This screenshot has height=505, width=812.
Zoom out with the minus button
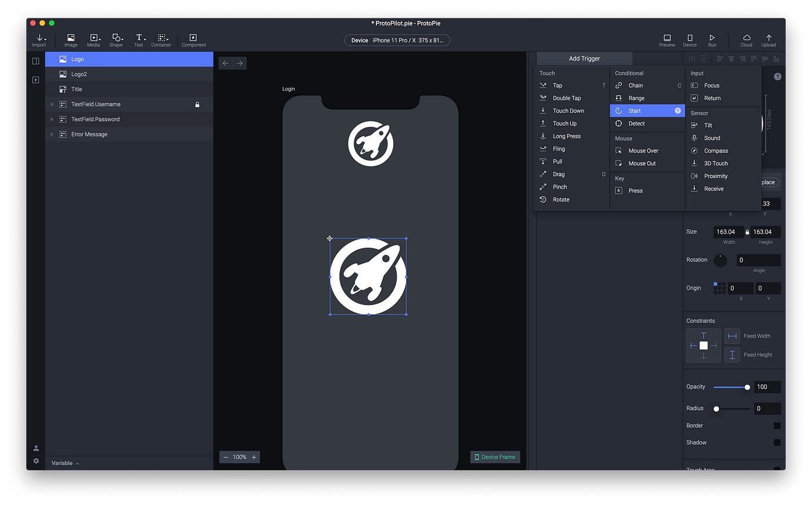226,457
